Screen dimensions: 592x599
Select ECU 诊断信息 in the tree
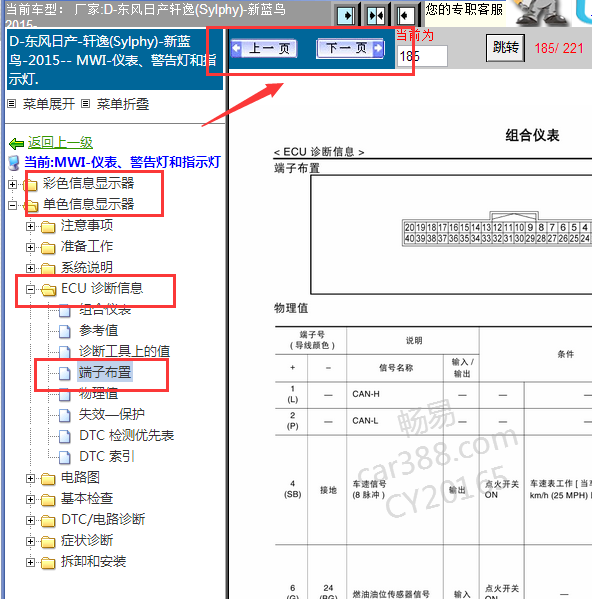coord(102,288)
